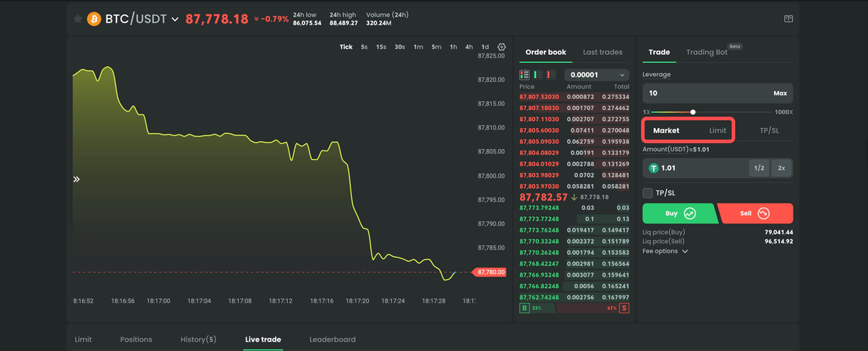Click the header price 87,778.18

[217, 20]
